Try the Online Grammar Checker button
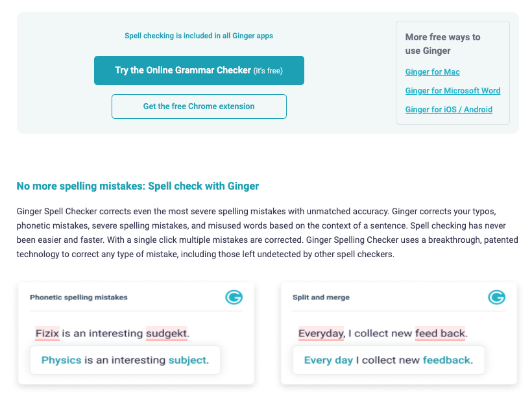The width and height of the screenshot is (532, 400). [x=199, y=70]
